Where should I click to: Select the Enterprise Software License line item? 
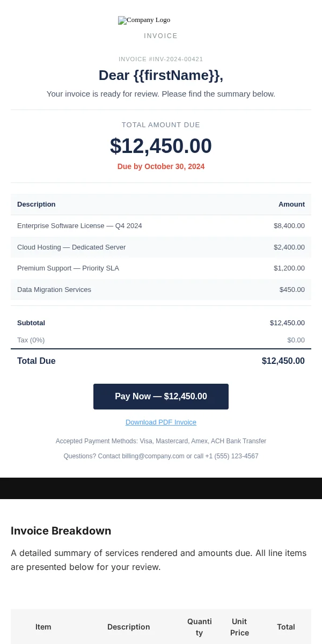(161, 226)
